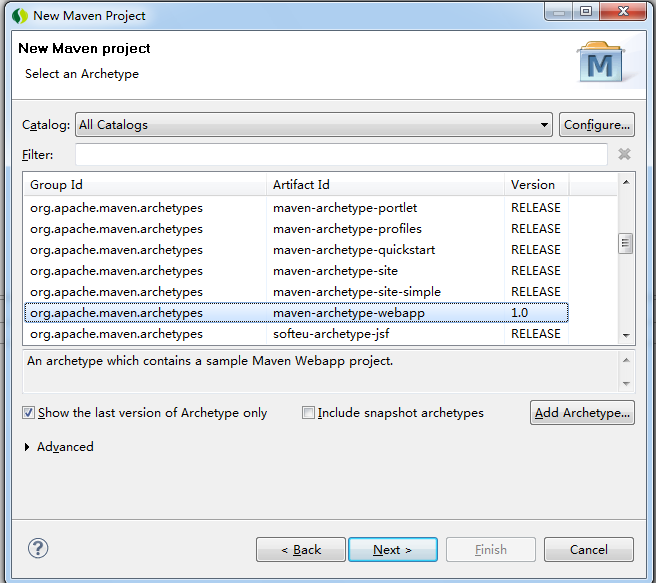
Task: Open the Catalog dropdown
Action: click(314, 125)
